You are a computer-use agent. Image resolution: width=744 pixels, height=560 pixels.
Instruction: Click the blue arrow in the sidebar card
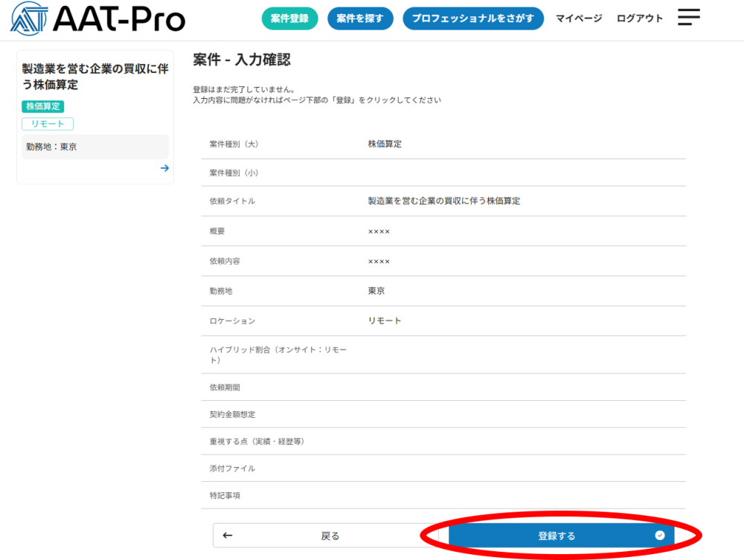click(164, 168)
